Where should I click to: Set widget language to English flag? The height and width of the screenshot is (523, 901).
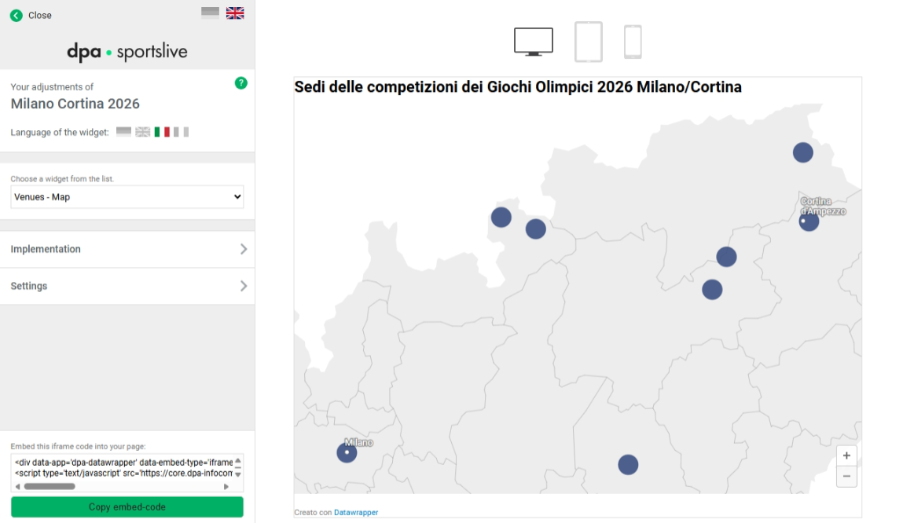pyautogui.click(x=143, y=132)
